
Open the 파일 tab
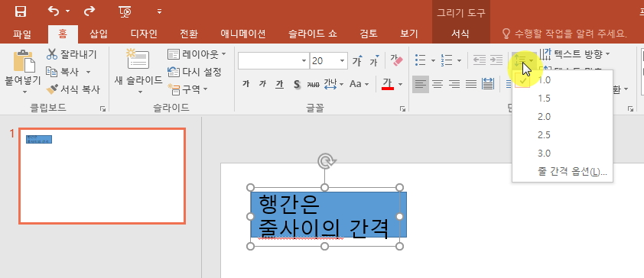coord(22,34)
